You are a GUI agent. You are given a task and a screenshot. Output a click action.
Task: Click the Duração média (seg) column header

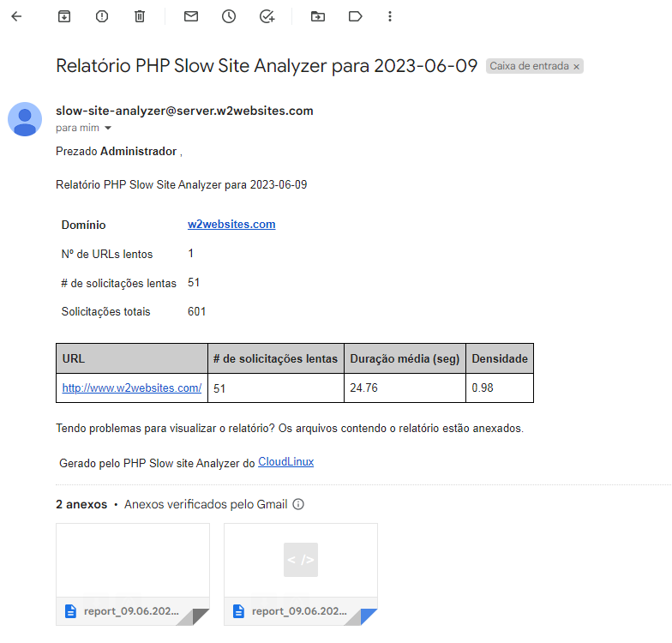click(x=405, y=358)
